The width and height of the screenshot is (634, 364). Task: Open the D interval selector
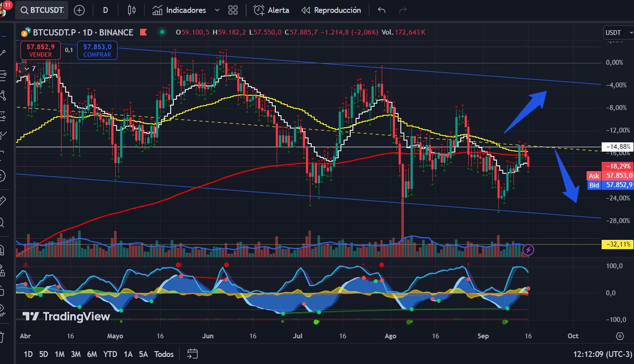106,10
